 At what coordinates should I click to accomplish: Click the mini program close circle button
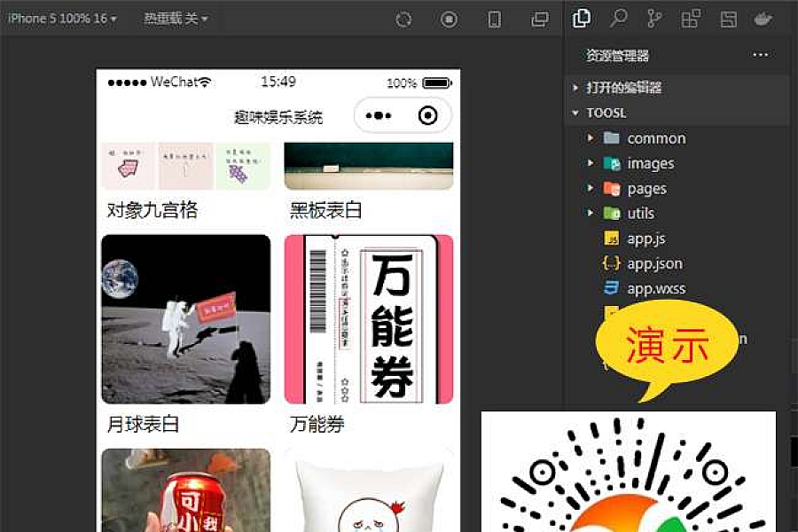pos(427,115)
